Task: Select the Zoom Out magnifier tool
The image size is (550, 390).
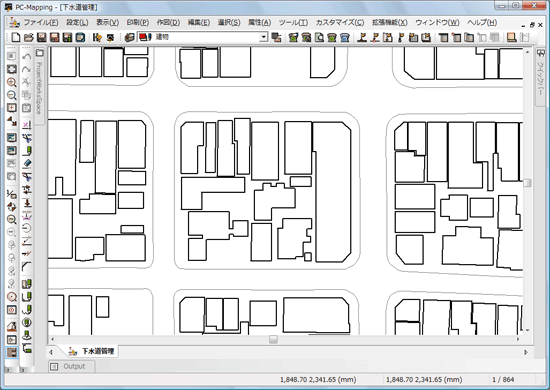Action: pos(12,95)
